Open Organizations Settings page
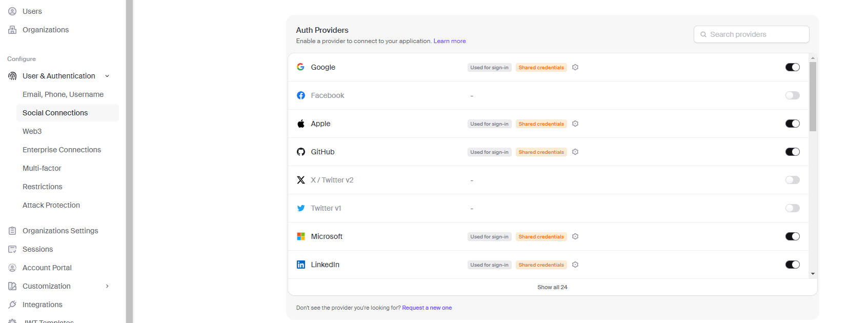This screenshot has height=323, width=868. click(x=60, y=231)
